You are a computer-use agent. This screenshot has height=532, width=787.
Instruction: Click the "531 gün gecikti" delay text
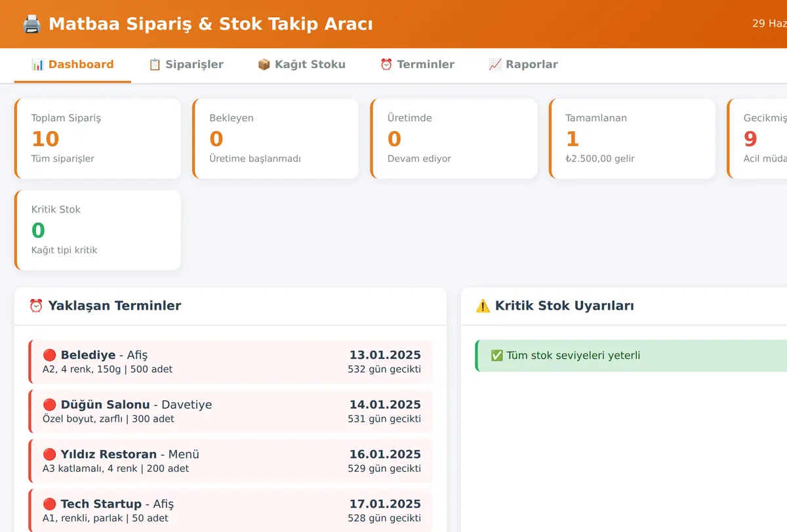click(384, 419)
